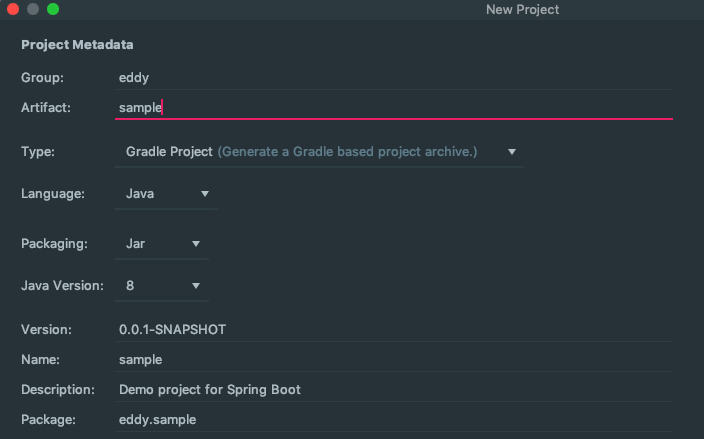Focus the Artifact text field
The width and height of the screenshot is (704, 439).
pos(390,107)
